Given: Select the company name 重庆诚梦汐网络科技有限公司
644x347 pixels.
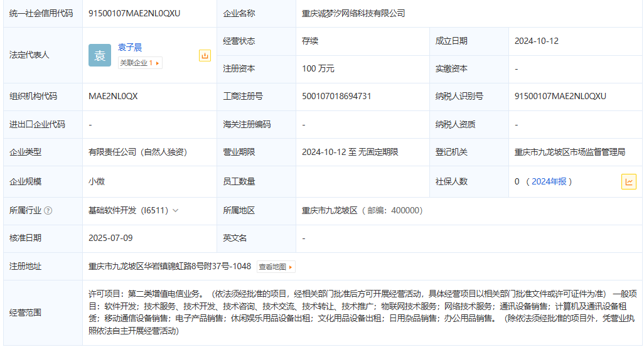Looking at the screenshot, I should [x=353, y=13].
